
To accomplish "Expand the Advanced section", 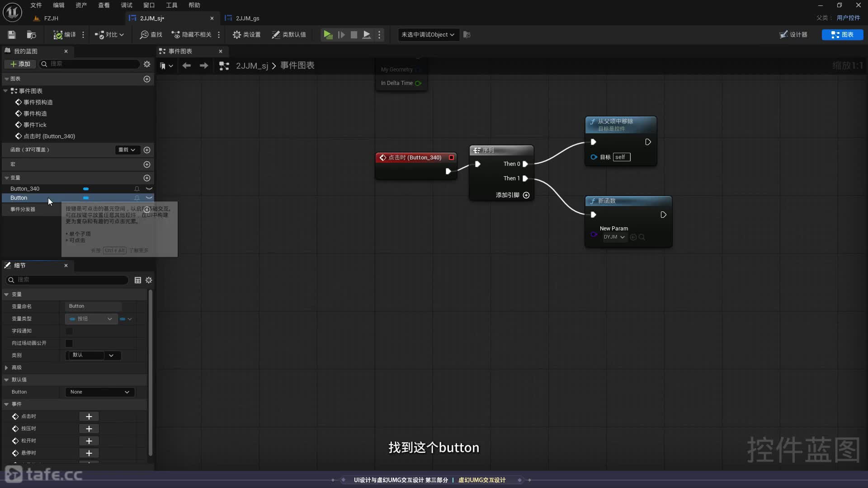I will click(6, 368).
